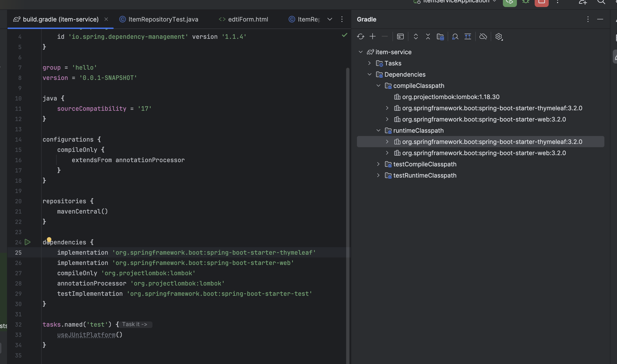Click sourceCompatibility on line 11
The height and width of the screenshot is (364, 617).
coord(92,108)
